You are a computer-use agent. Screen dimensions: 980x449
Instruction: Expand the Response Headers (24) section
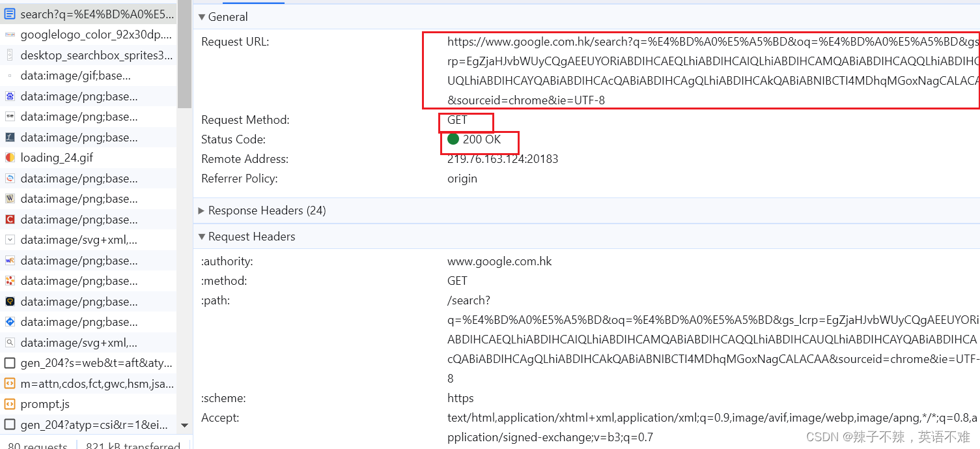pos(201,210)
